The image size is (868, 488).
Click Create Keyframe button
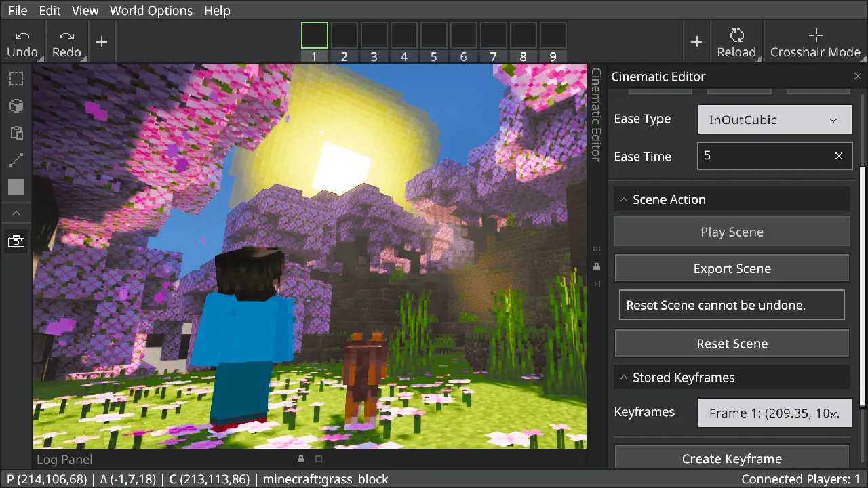(732, 457)
